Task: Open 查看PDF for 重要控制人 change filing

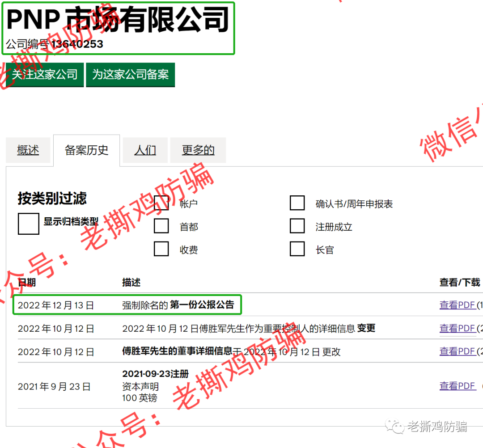Action: click(458, 328)
